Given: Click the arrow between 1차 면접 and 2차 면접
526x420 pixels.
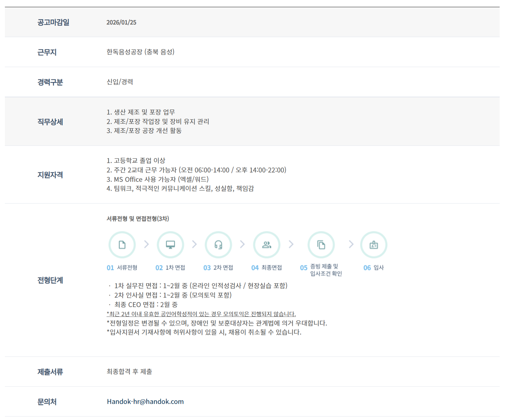Looking at the screenshot, I should 195,244.
